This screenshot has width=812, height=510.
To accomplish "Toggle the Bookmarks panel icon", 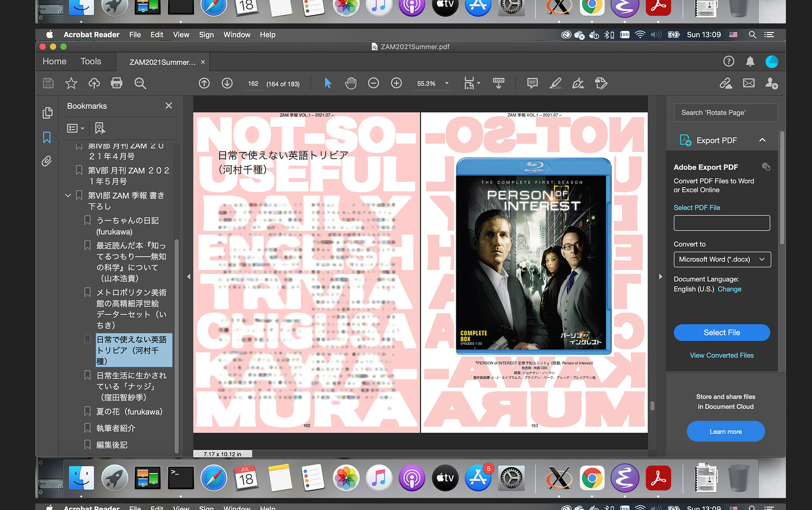I will [x=47, y=137].
